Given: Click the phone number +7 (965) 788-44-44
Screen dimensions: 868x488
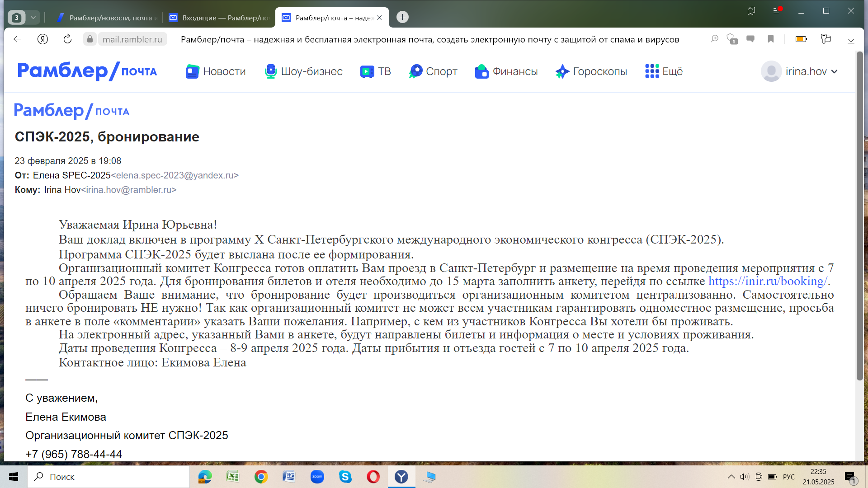Looking at the screenshot, I should click(74, 454).
